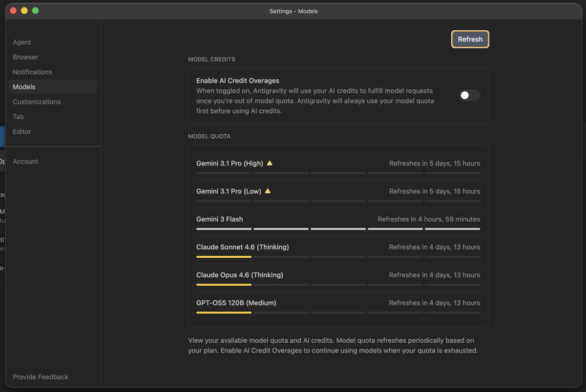This screenshot has height=392, width=586.
Task: Click the Gemini 3.1 Pro (High) quota bar
Action: [x=338, y=173]
